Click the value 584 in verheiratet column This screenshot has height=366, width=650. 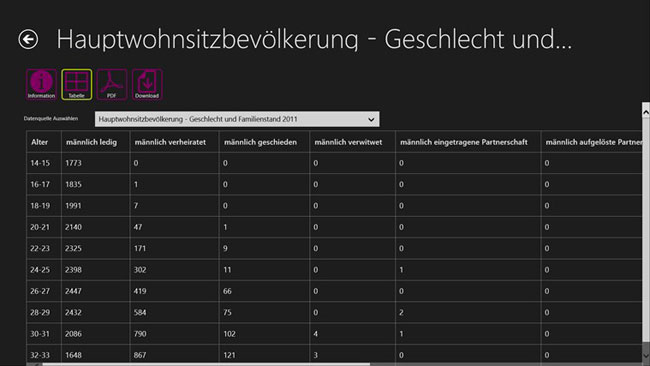pyautogui.click(x=140, y=313)
